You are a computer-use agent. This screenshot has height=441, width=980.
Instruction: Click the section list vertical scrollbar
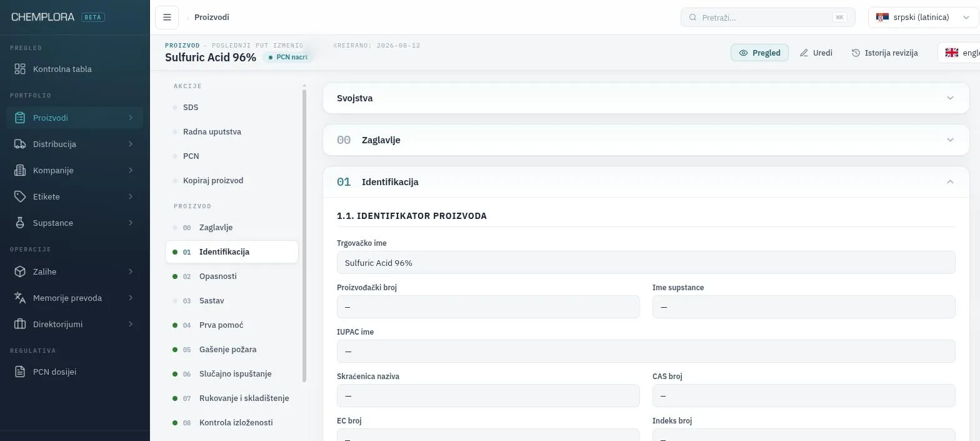[x=304, y=235]
